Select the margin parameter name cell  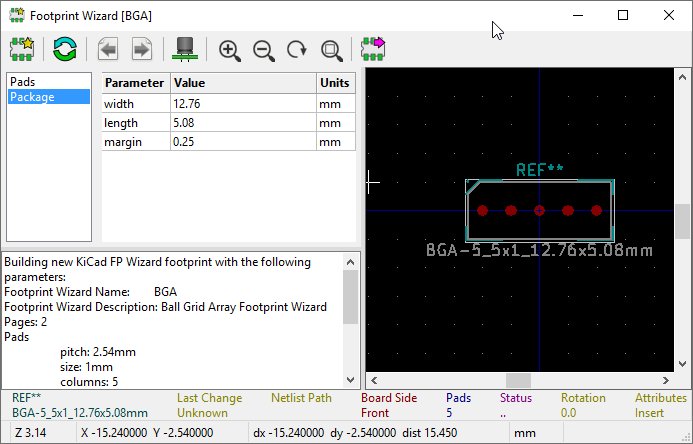pos(136,142)
